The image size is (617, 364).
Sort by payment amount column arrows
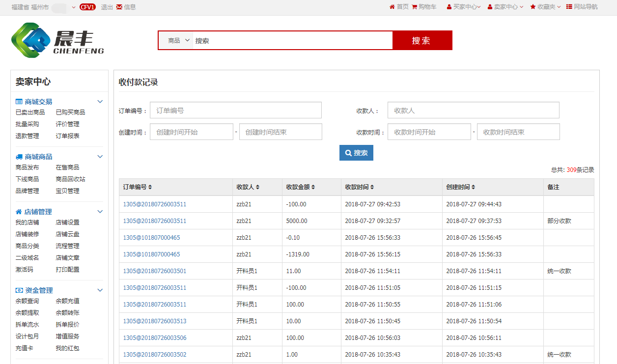(313, 187)
